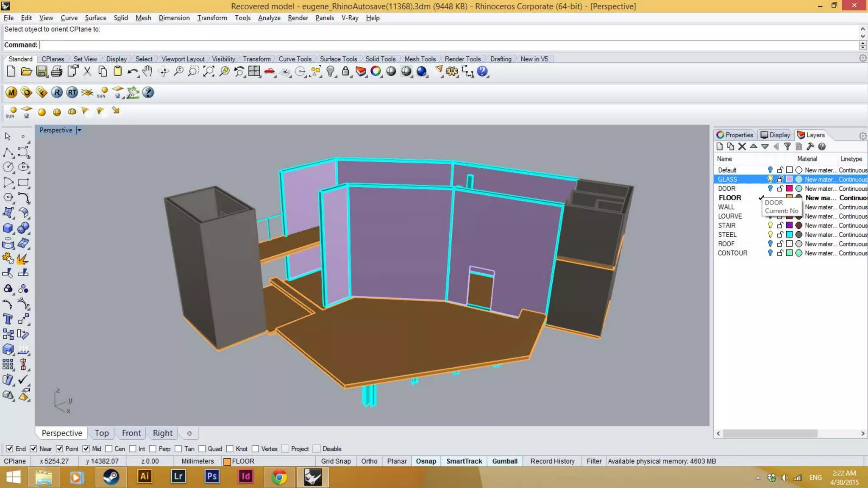Click the DOOR layer magenta color swatch
This screenshot has height=488, width=868.
click(x=789, y=189)
